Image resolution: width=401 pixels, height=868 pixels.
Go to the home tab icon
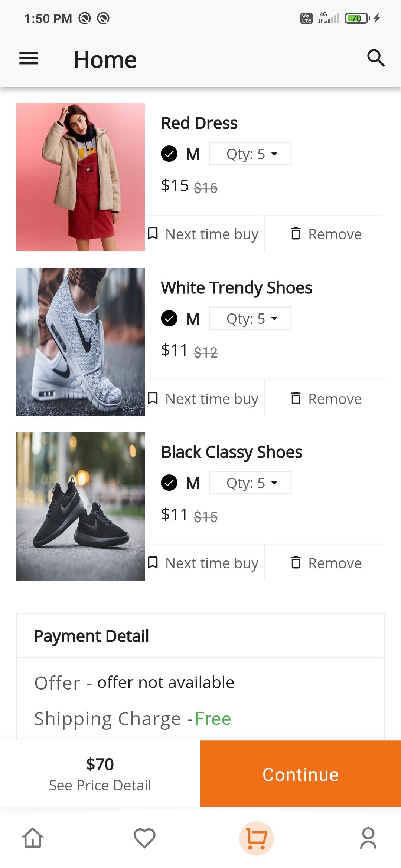(x=33, y=838)
